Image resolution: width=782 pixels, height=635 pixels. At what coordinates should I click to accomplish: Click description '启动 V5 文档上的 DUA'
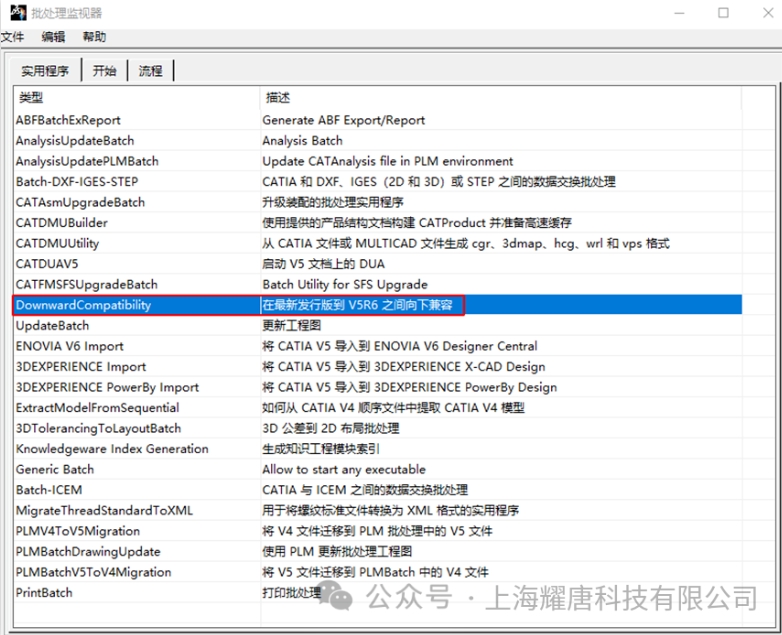click(324, 264)
